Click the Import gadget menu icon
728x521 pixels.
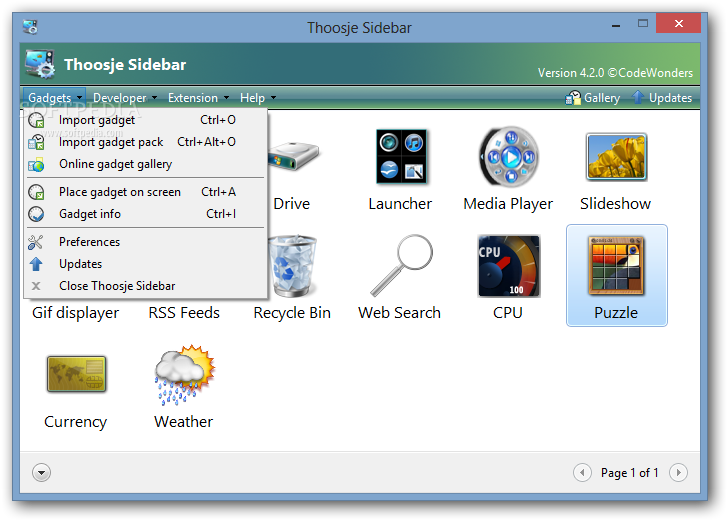[x=36, y=120]
